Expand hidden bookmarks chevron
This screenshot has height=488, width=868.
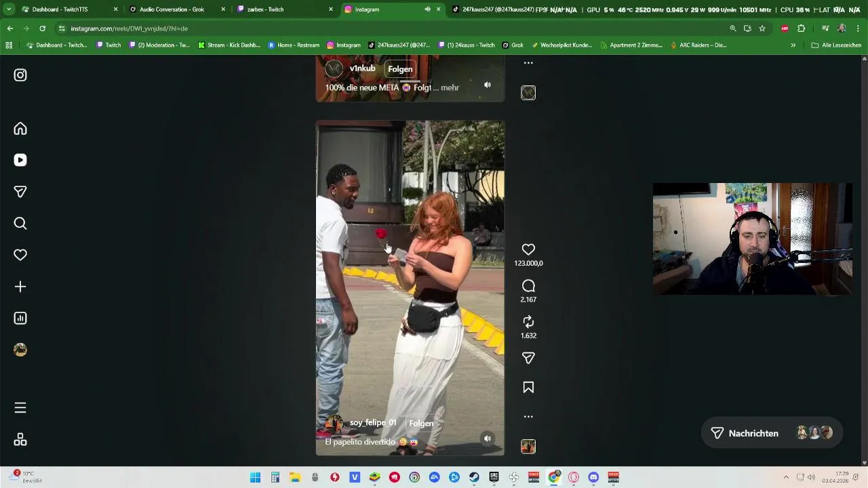click(793, 45)
